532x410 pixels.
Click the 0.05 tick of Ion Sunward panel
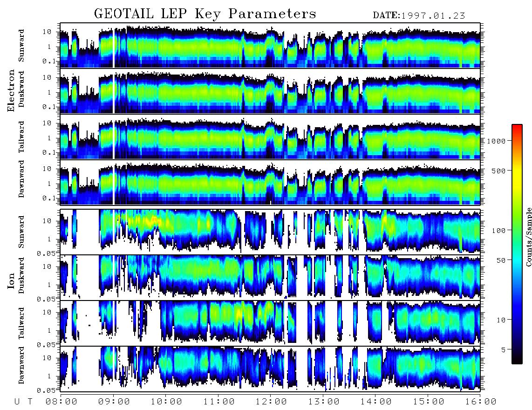(47, 253)
